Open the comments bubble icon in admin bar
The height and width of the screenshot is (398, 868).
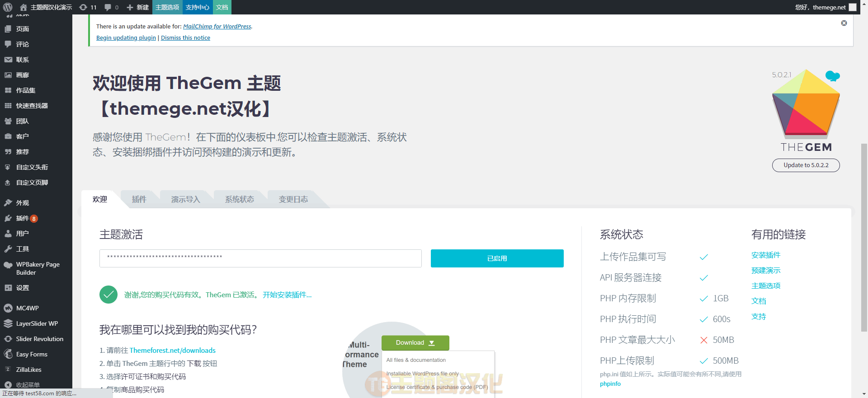(111, 7)
